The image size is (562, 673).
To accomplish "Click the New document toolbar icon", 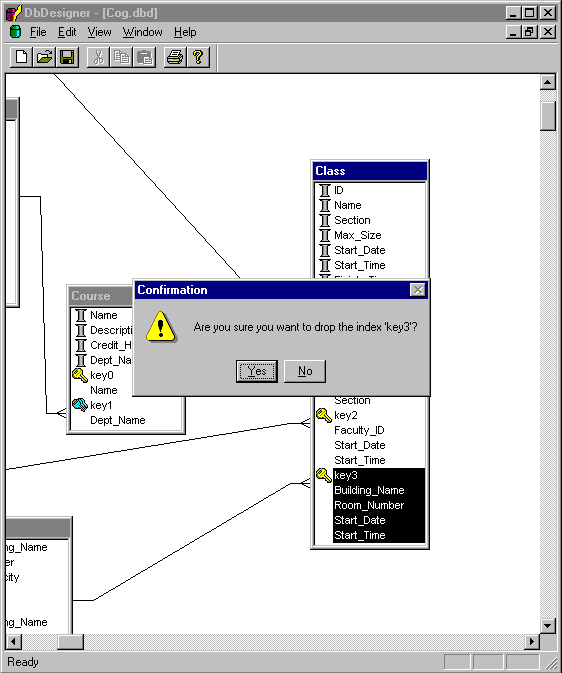I will point(21,57).
